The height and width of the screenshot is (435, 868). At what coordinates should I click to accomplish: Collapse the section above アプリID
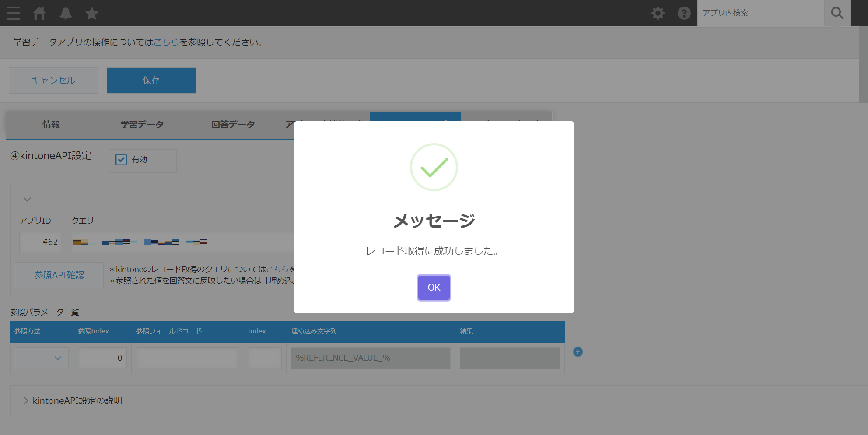coord(27,200)
